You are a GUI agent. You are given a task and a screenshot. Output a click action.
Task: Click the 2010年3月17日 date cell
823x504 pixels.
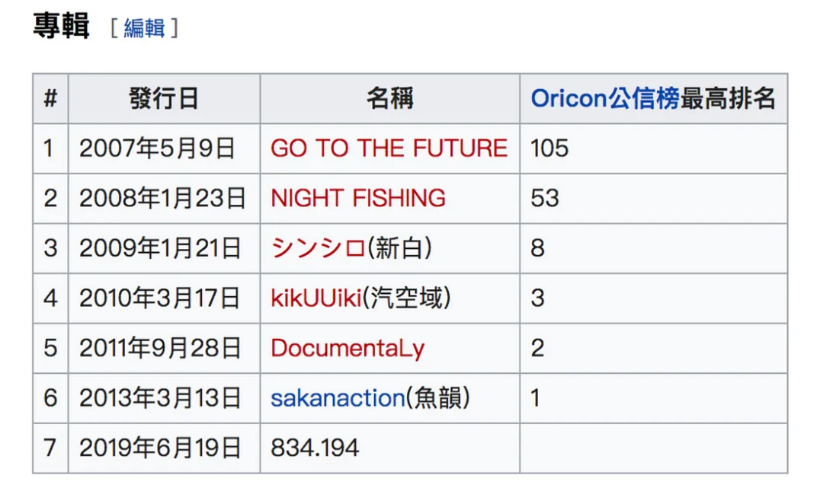pyautogui.click(x=160, y=298)
